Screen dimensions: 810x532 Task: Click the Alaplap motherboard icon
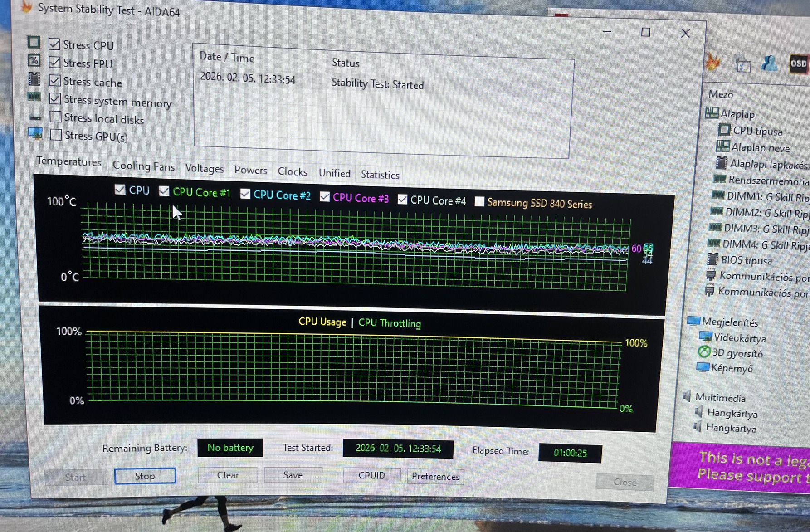(x=712, y=112)
